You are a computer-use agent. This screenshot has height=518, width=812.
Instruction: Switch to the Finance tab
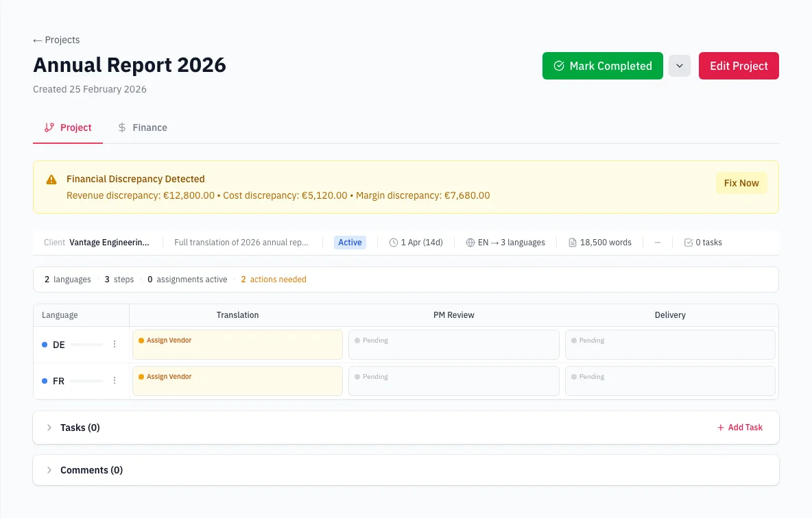coord(142,127)
